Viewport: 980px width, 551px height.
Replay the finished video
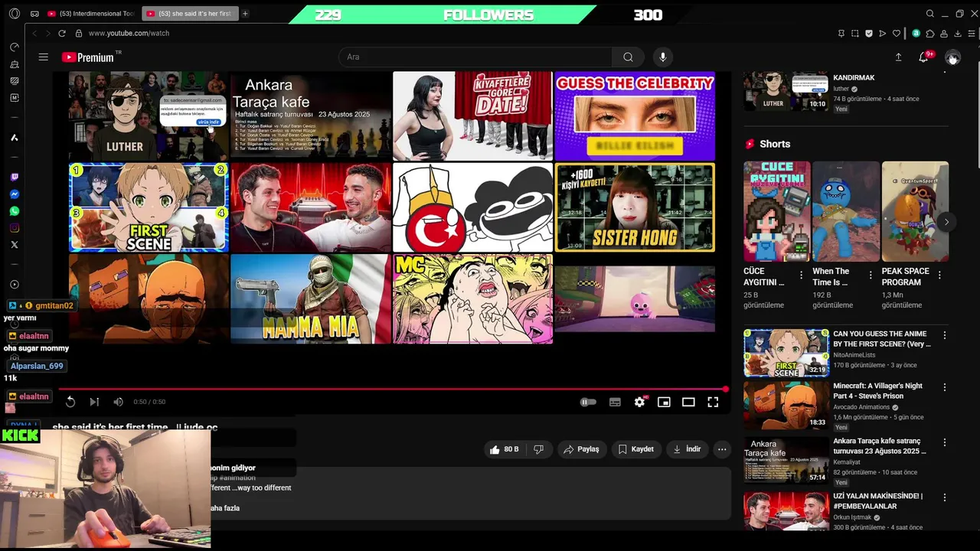coord(70,402)
